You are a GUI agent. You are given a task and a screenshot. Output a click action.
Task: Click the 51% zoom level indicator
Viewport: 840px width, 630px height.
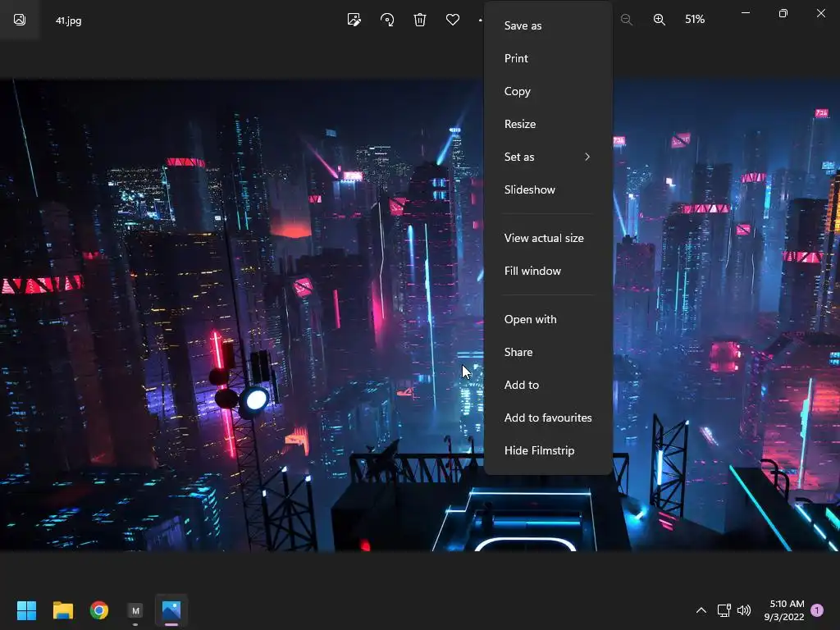pyautogui.click(x=695, y=20)
